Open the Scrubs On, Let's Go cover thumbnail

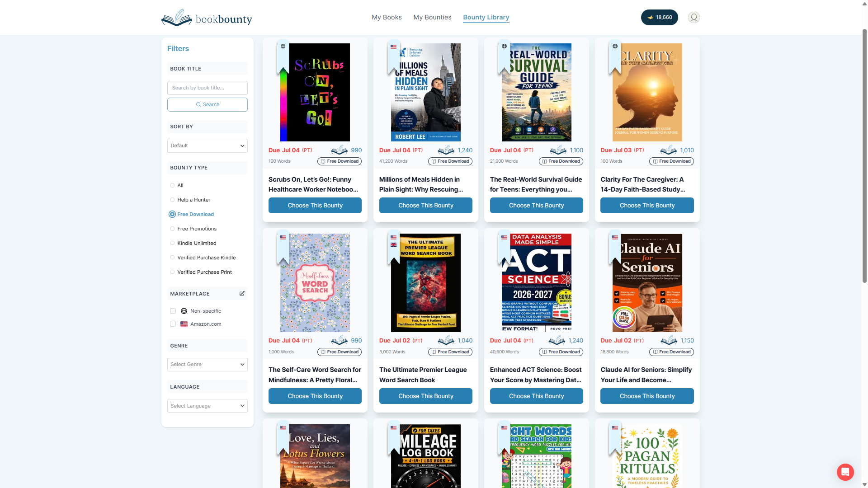315,92
